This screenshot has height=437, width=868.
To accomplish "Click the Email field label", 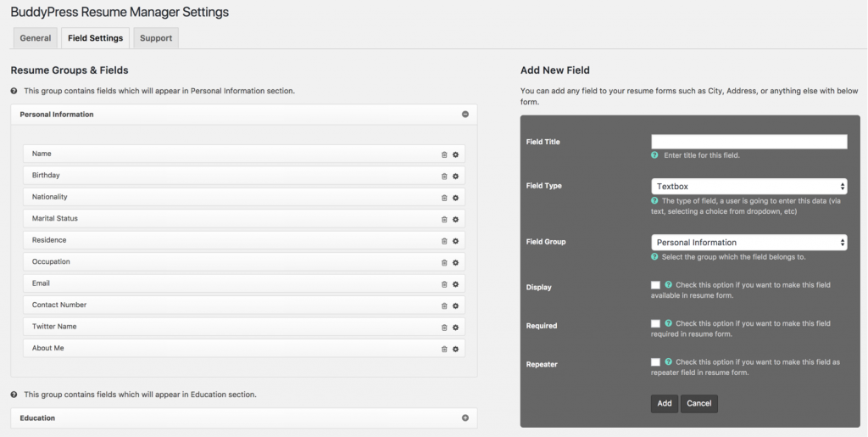I will tap(41, 283).
